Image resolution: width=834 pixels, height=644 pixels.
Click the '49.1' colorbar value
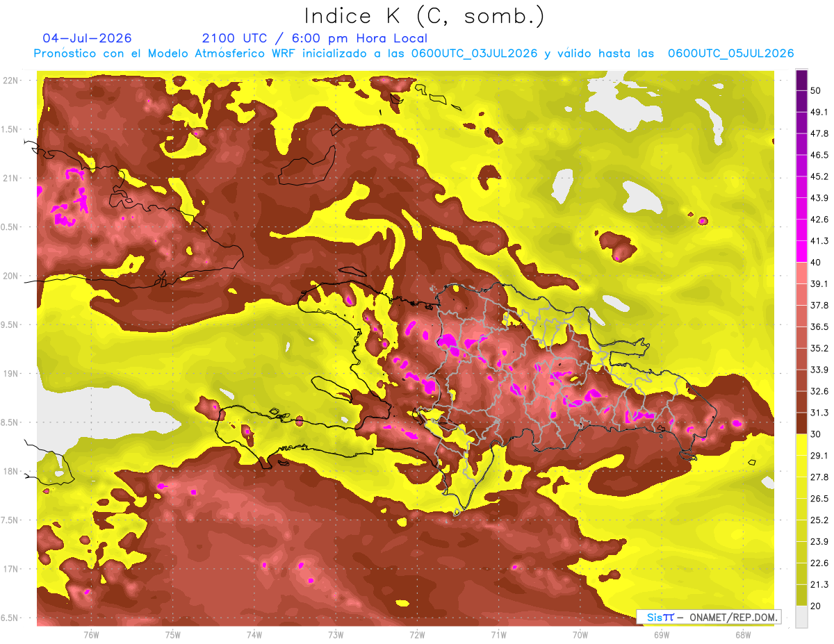(x=819, y=112)
